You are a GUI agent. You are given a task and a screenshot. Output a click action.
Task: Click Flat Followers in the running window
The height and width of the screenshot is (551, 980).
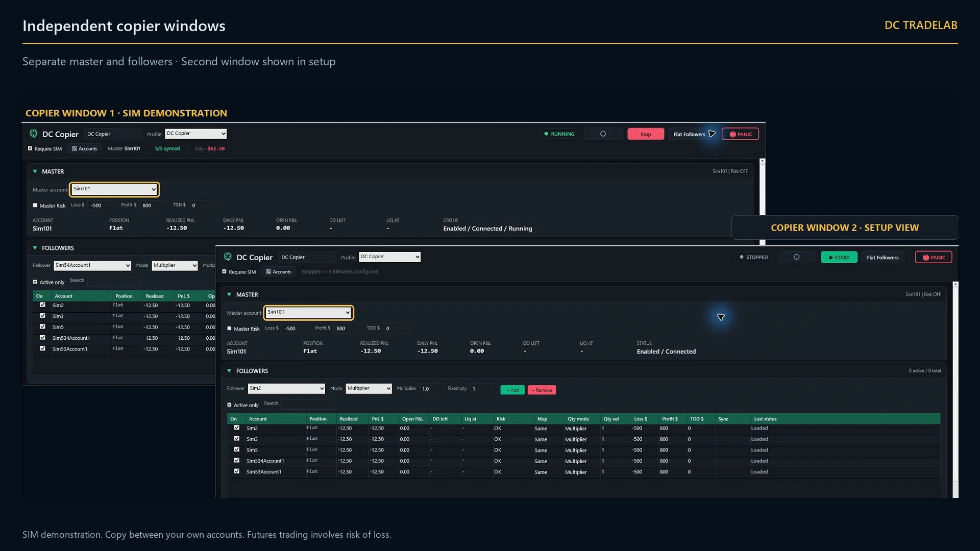click(690, 134)
